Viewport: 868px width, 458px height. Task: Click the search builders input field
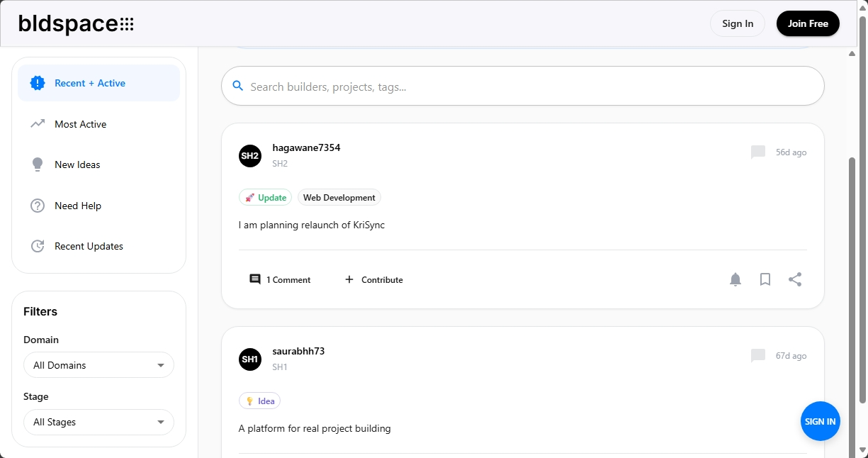tap(522, 86)
